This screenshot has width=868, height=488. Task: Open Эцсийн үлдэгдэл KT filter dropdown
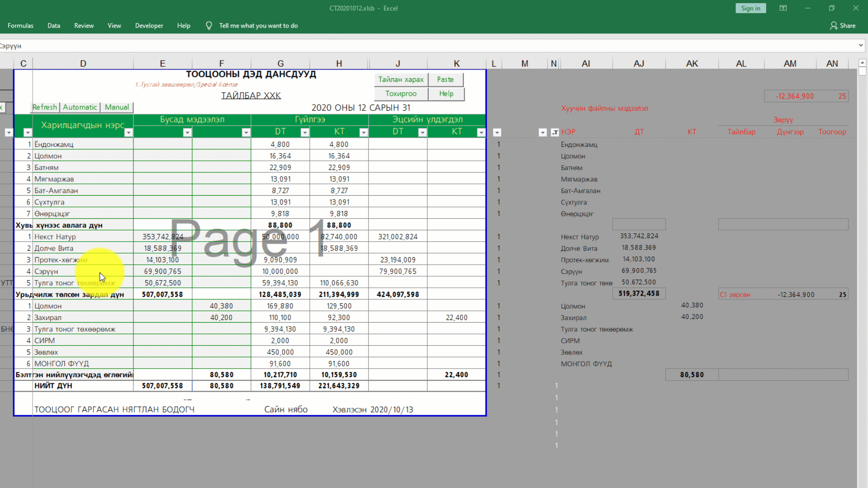coord(481,132)
